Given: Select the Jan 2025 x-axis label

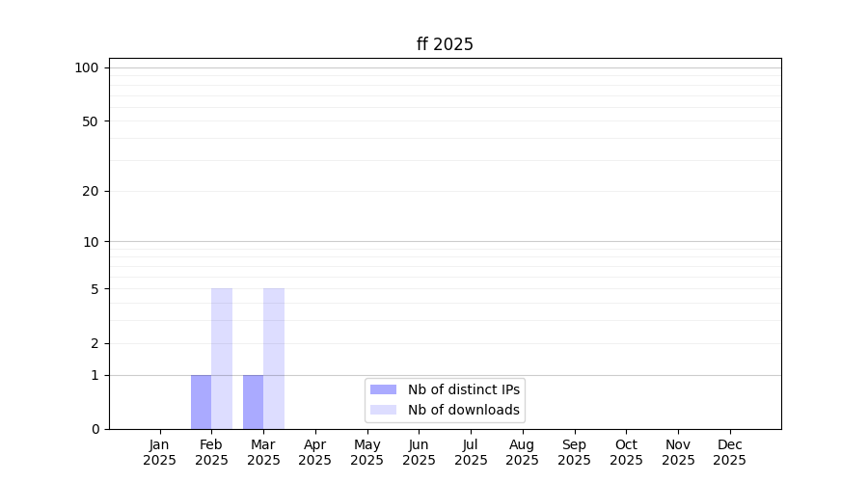Looking at the screenshot, I should (160, 452).
